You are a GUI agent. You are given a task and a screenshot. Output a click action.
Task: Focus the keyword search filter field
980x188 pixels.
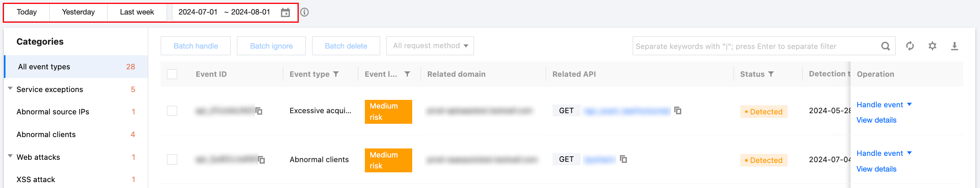(755, 46)
